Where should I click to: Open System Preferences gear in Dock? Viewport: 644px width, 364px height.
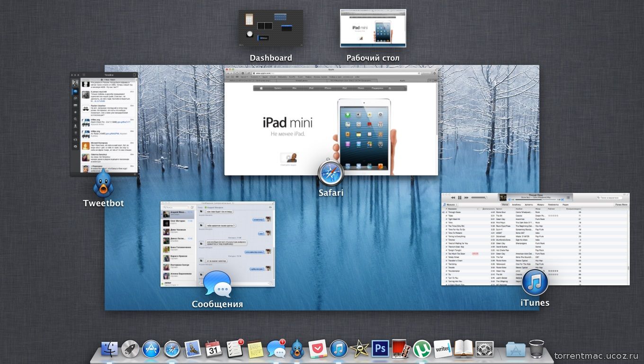(x=484, y=349)
